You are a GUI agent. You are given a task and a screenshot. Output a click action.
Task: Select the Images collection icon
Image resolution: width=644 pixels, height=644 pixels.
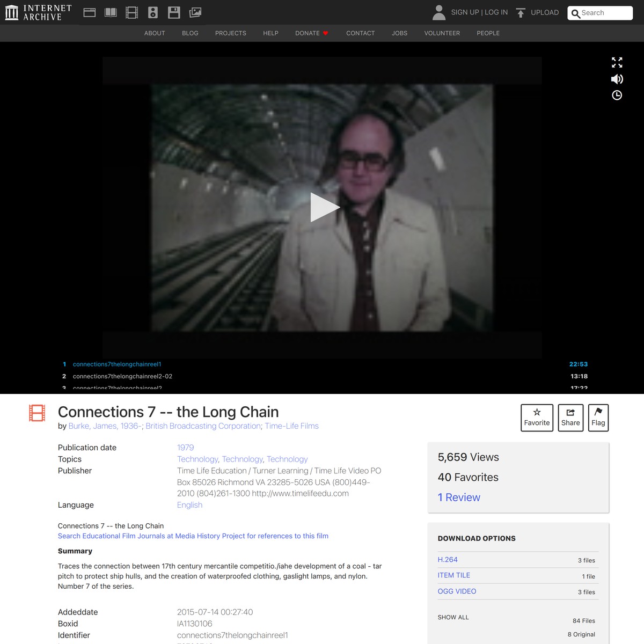195,12
